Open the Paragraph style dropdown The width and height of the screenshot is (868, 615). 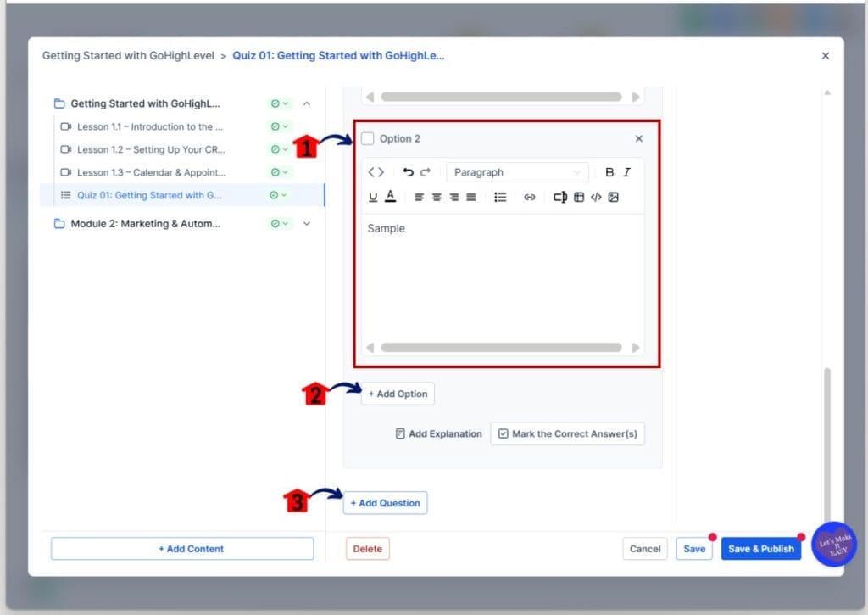point(517,172)
